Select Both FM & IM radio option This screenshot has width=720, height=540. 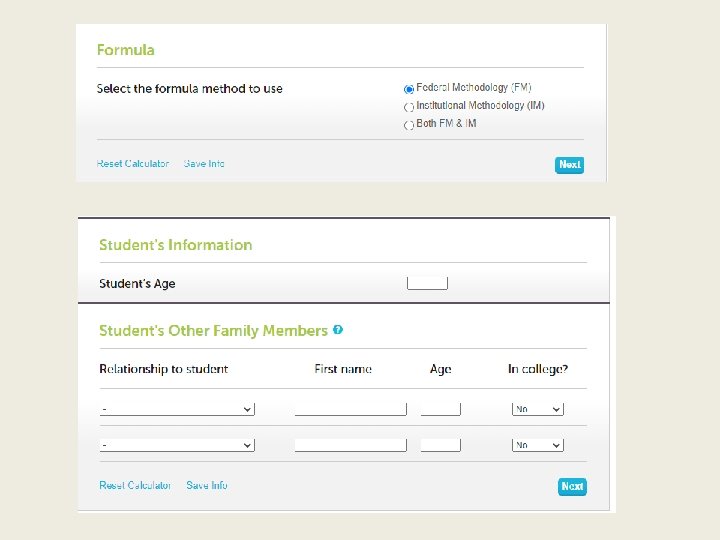(409, 125)
